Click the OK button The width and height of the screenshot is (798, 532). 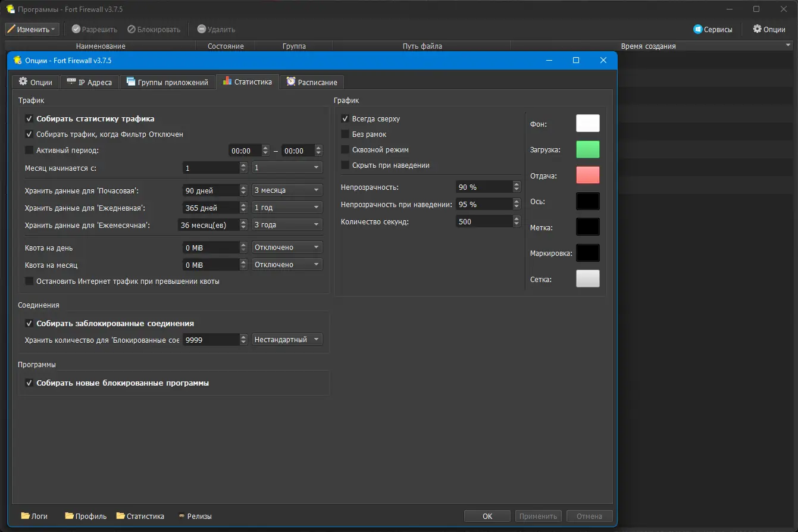click(487, 516)
